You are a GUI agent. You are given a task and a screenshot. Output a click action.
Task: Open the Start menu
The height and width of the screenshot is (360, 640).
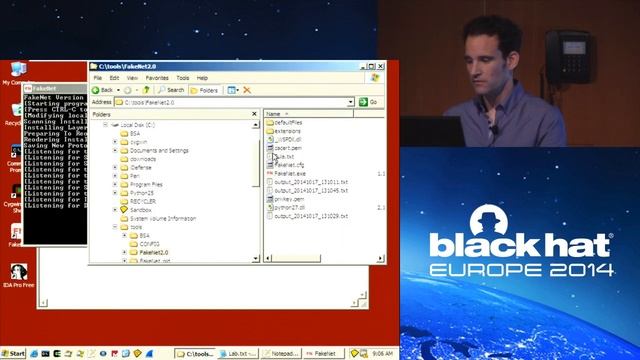13,353
